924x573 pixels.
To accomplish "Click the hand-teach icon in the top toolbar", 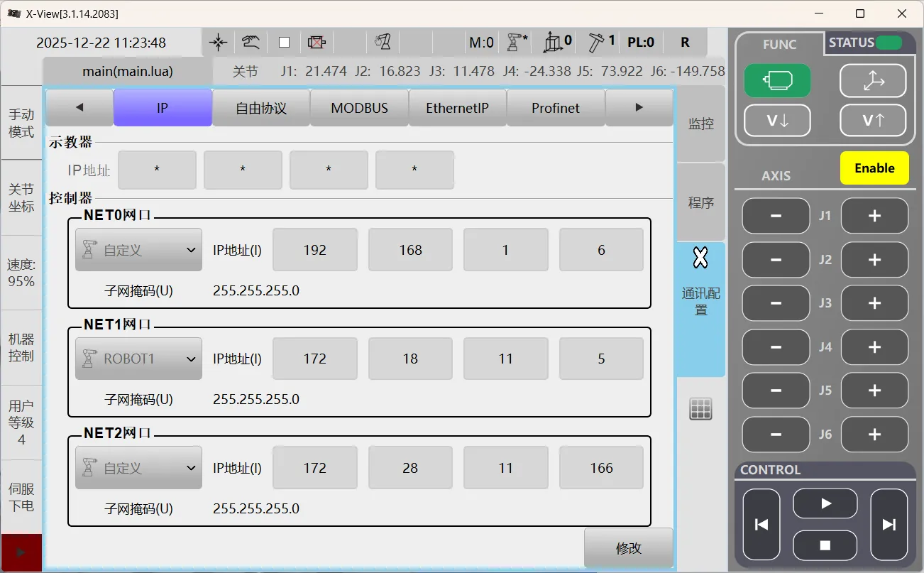I will pyautogui.click(x=251, y=42).
